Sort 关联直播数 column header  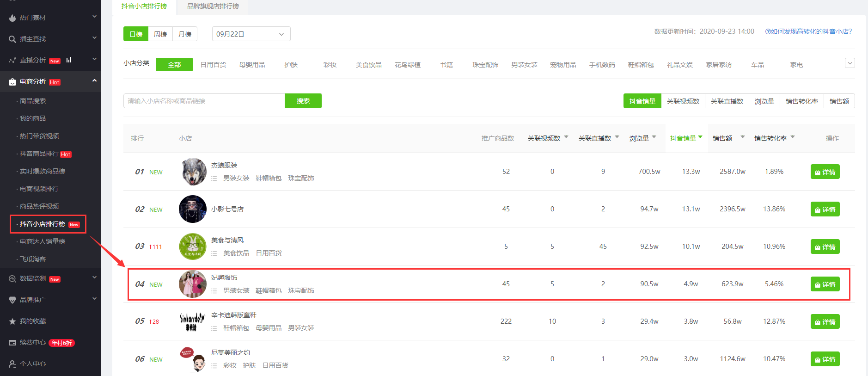point(599,138)
